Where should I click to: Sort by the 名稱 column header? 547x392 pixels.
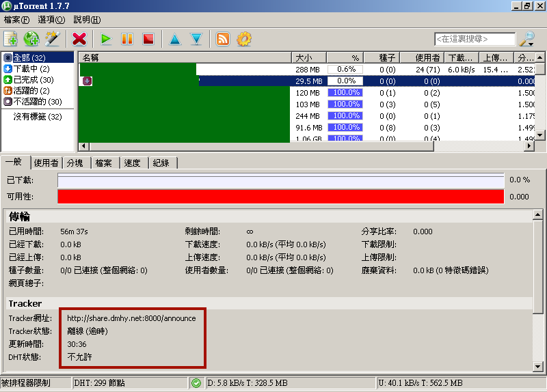pyautogui.click(x=185, y=57)
